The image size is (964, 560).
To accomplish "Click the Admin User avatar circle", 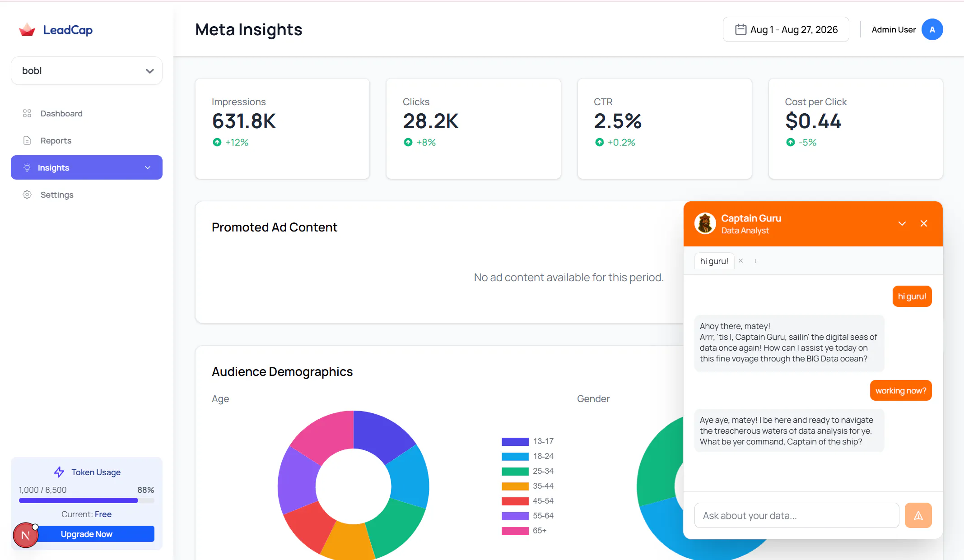I will point(932,29).
